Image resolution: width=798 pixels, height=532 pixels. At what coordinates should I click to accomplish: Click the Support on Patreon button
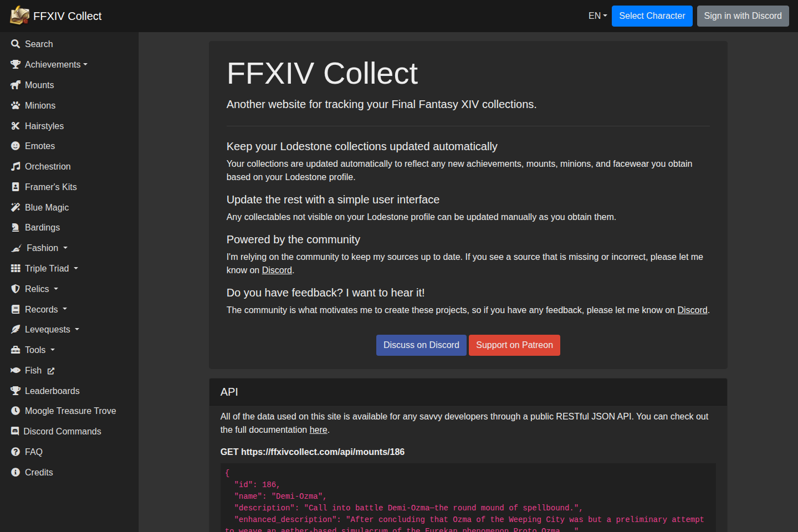514,345
